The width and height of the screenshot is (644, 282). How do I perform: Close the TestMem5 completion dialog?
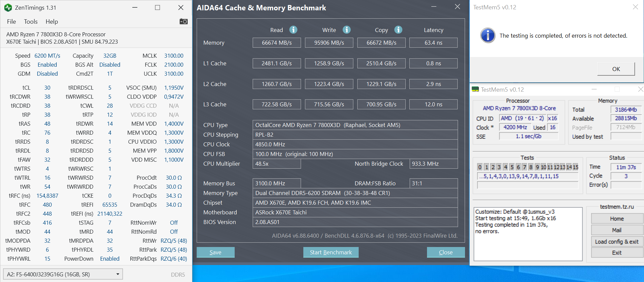tap(635, 7)
